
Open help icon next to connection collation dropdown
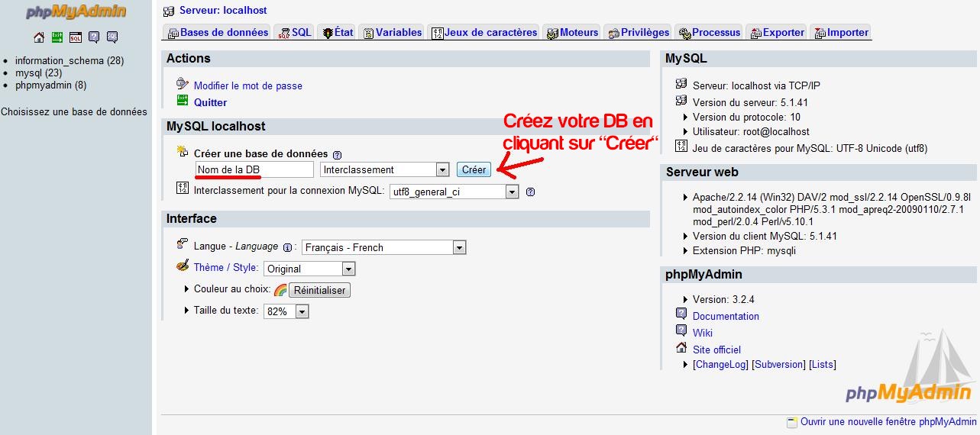click(530, 192)
